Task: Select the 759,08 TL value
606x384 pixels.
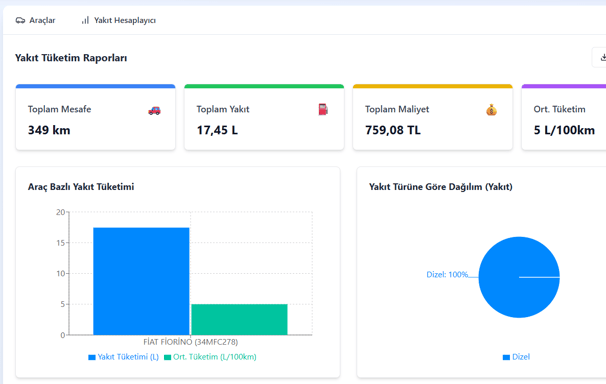Action: (x=393, y=130)
